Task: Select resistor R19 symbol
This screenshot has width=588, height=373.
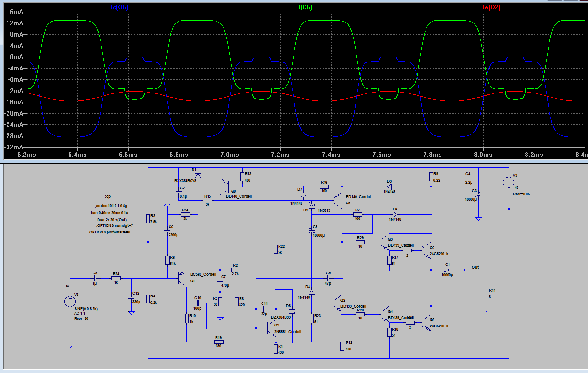Action: (218, 342)
